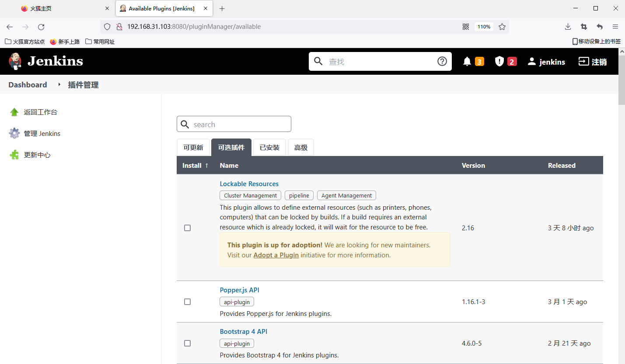Switch to the 高级 tab

click(x=301, y=148)
